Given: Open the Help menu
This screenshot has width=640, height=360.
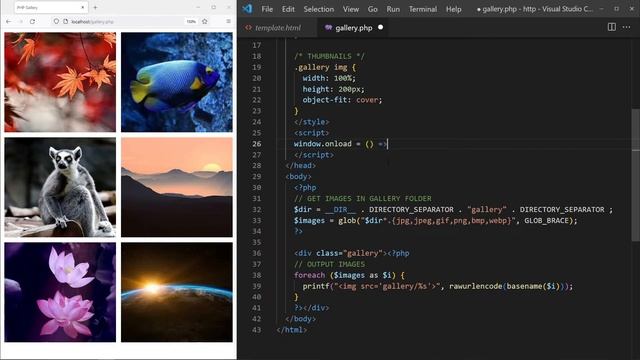Looking at the screenshot, I should (x=453, y=9).
